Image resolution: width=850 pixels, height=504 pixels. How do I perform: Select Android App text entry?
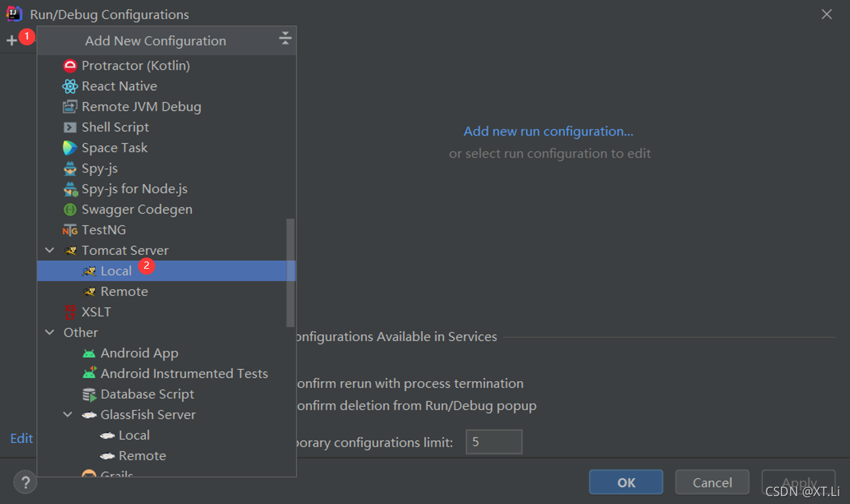139,353
